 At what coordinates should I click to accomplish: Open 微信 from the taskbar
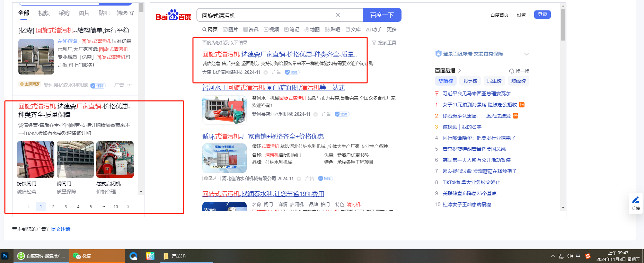point(82,256)
